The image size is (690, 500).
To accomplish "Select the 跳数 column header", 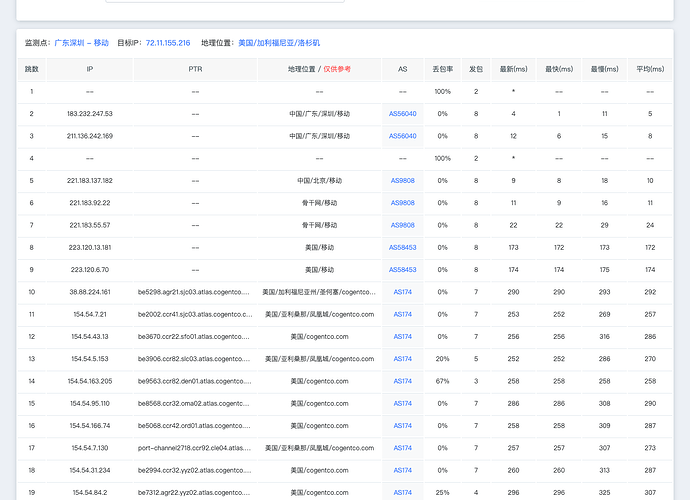I will pyautogui.click(x=32, y=69).
